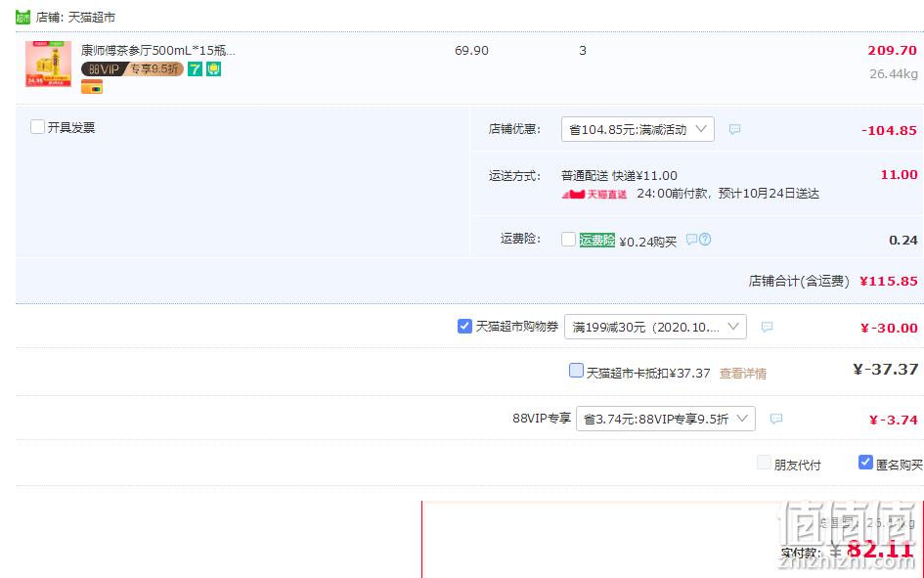The width and height of the screenshot is (924, 578).
Task: Enable the 开具发票 invoice checkbox
Action: pos(37,127)
